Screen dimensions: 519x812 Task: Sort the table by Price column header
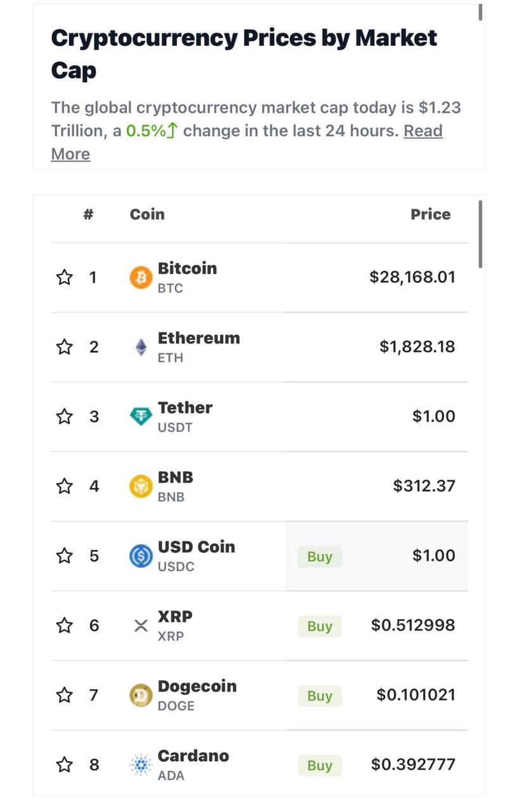click(x=430, y=214)
